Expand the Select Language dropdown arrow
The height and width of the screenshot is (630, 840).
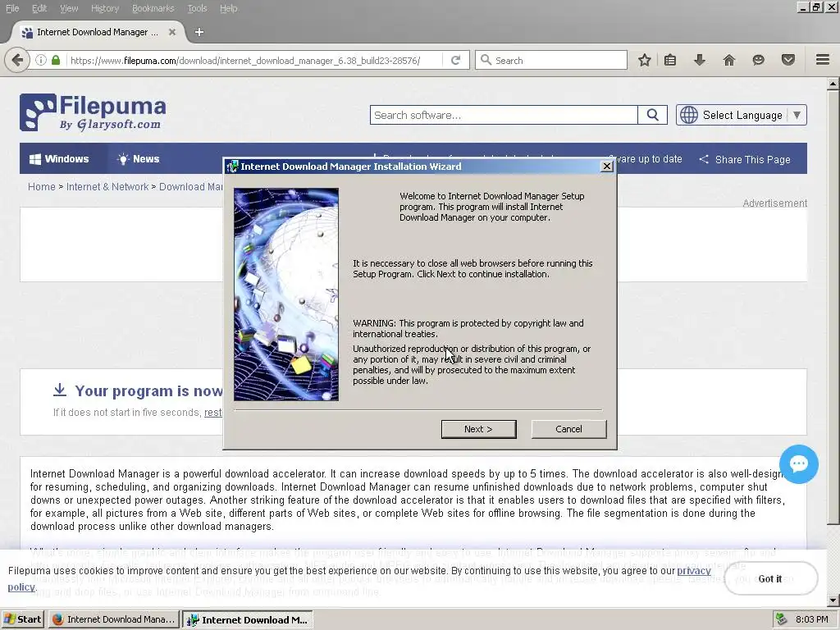pyautogui.click(x=797, y=115)
